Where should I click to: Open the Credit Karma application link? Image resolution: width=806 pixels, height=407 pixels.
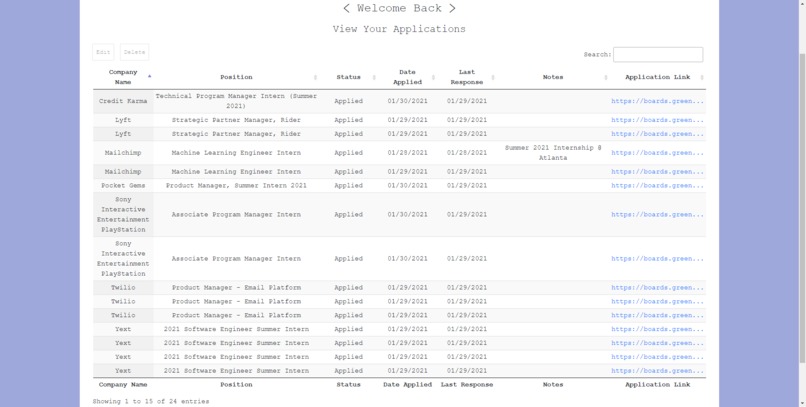[657, 101]
